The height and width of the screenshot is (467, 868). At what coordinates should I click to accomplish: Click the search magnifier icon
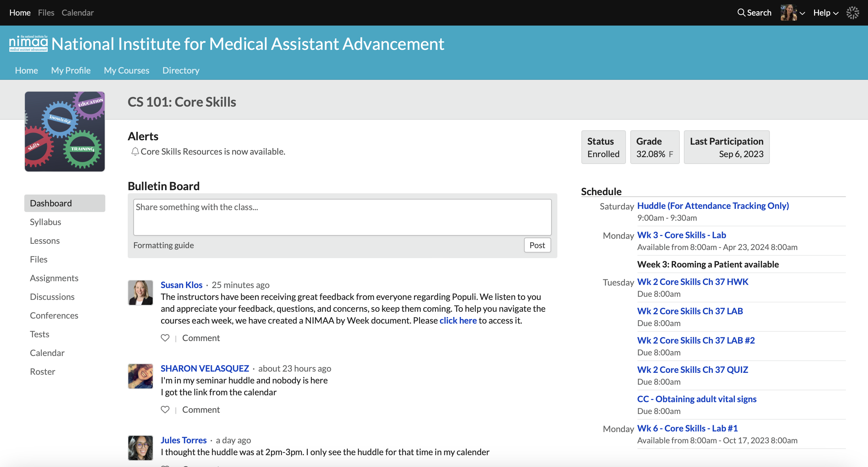point(741,12)
